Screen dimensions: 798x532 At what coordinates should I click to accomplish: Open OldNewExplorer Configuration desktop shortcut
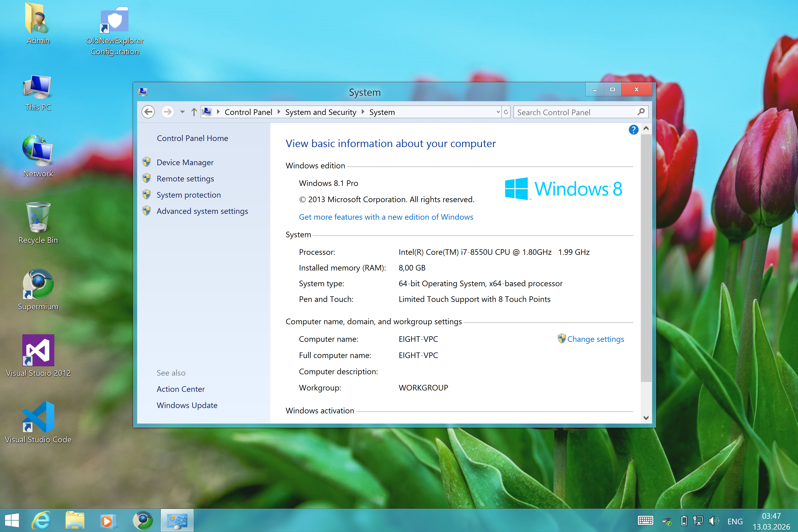[x=115, y=31]
